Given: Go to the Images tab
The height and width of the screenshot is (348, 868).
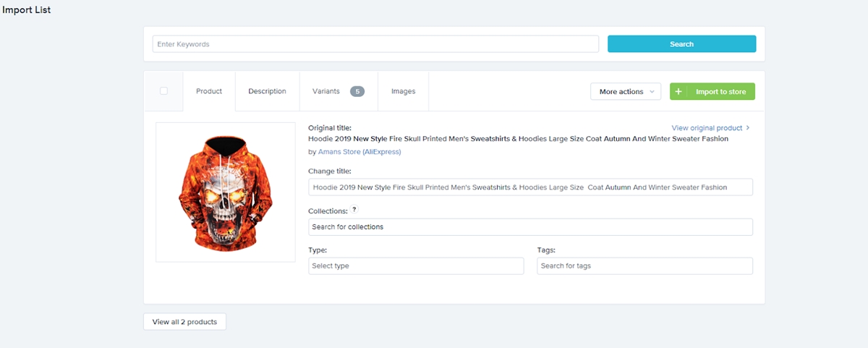Looking at the screenshot, I should [x=403, y=92].
